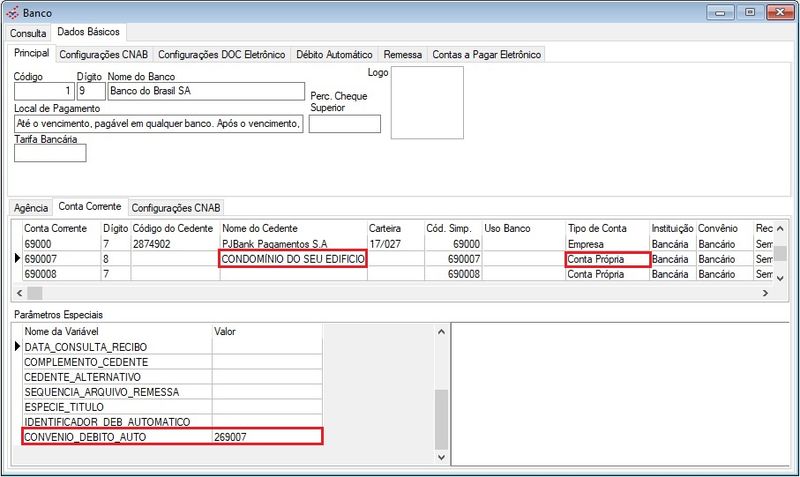The width and height of the screenshot is (800, 477).
Task: Click the Perc. Cheque Superior field
Action: (x=345, y=124)
